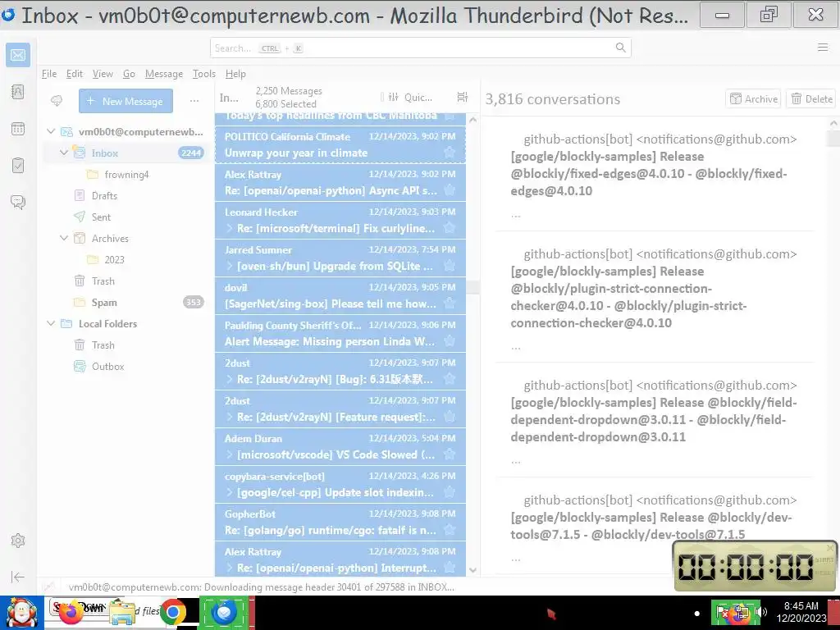Focus the global Search field

(x=421, y=48)
